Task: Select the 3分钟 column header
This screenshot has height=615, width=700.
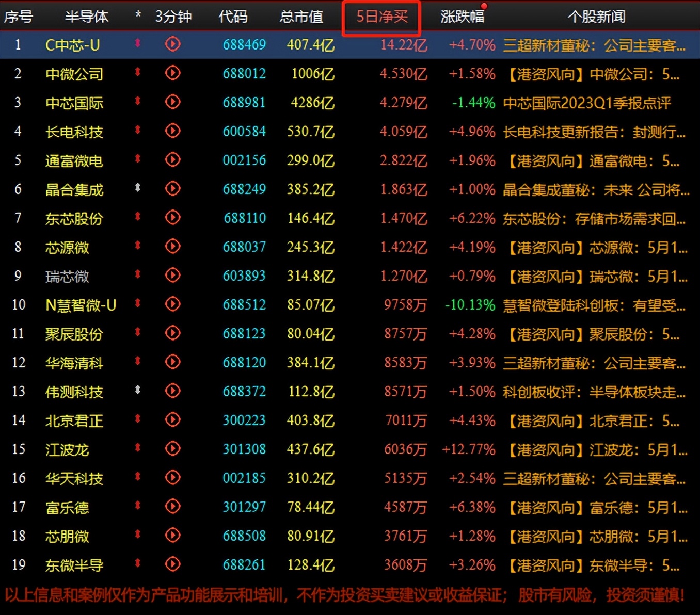Action: coord(173,17)
